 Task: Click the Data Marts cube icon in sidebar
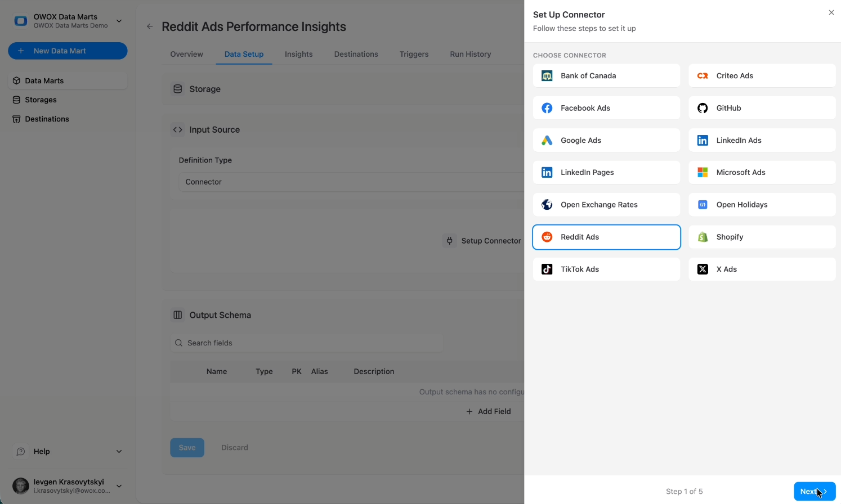(x=16, y=80)
